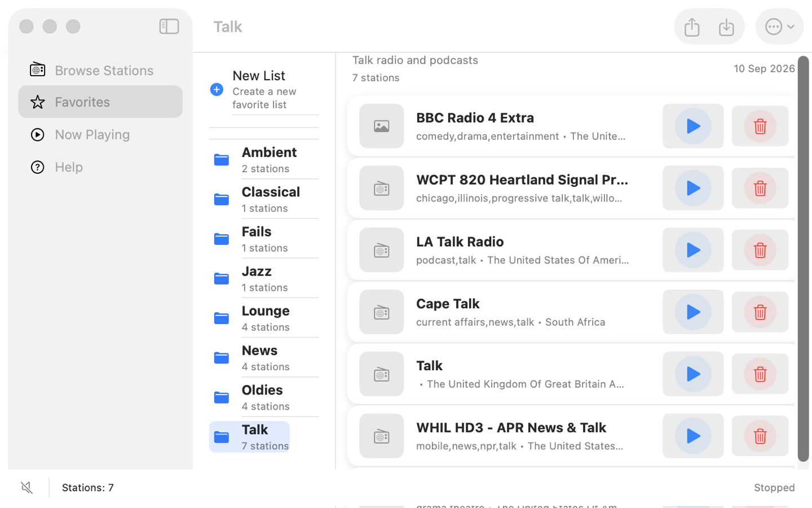Image resolution: width=812 pixels, height=508 pixels.
Task: Open the Lounge favorites folder
Action: [264, 318]
